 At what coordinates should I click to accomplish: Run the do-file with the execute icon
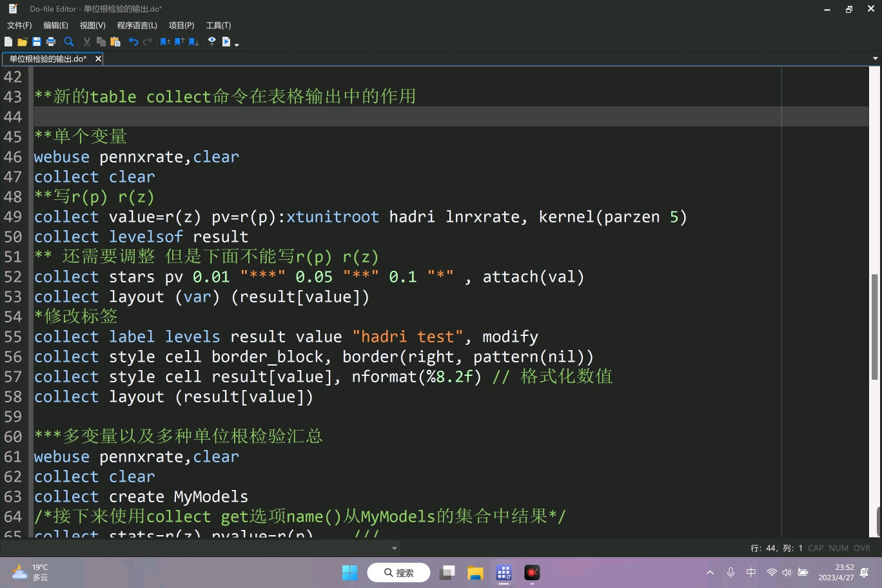[x=226, y=42]
